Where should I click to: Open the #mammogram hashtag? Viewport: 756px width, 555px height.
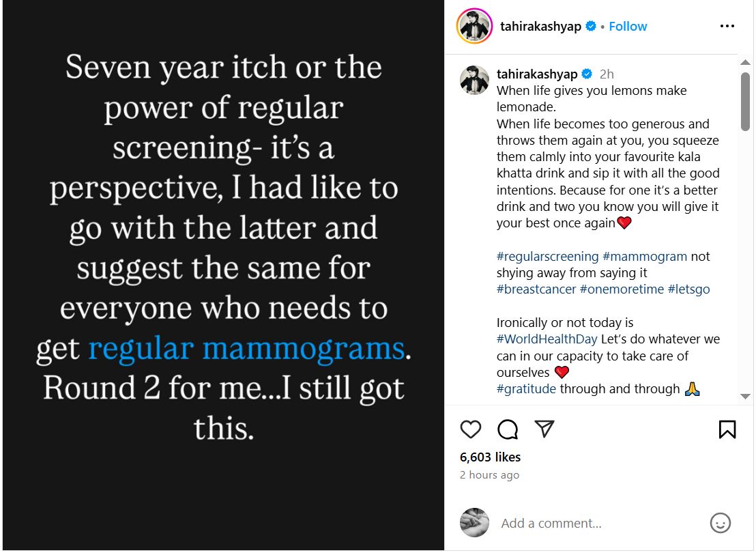pos(645,257)
